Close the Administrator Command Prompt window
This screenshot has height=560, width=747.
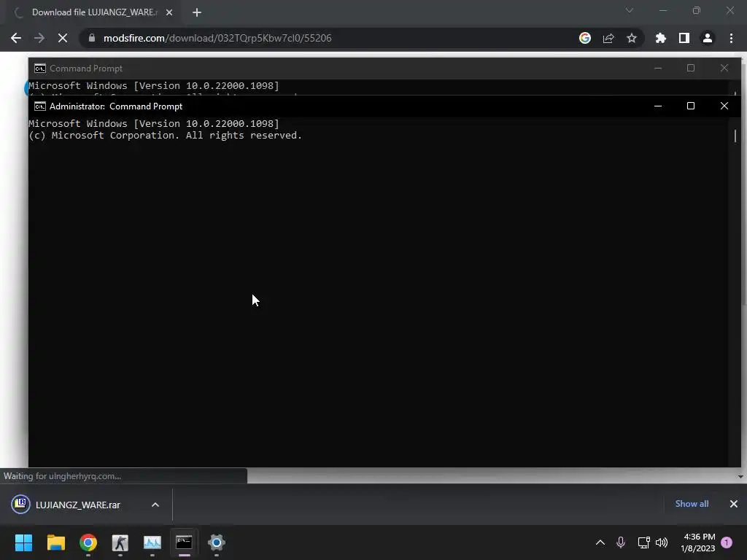pos(724,106)
